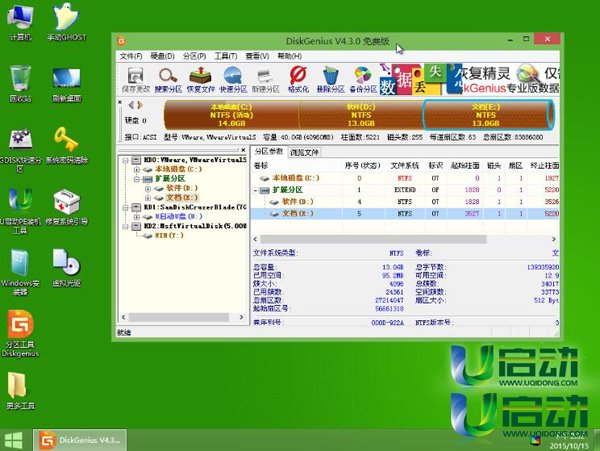600x451 pixels.
Task: Open the 文件(F) menu
Action: click(x=131, y=56)
